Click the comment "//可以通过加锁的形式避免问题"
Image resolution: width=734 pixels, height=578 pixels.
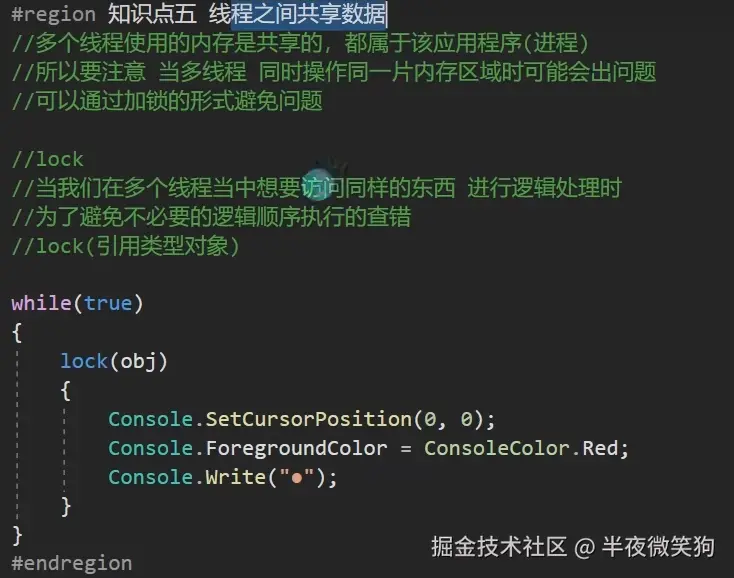(167, 101)
